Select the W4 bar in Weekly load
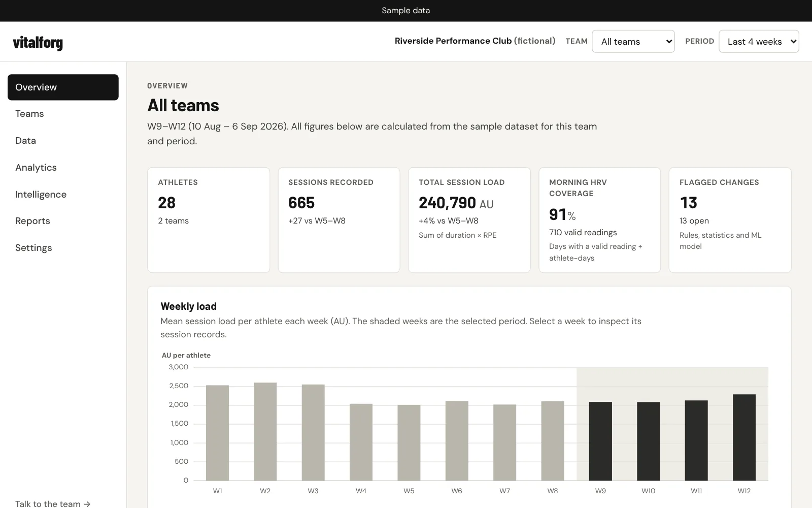This screenshot has height=508, width=812. pos(361,442)
